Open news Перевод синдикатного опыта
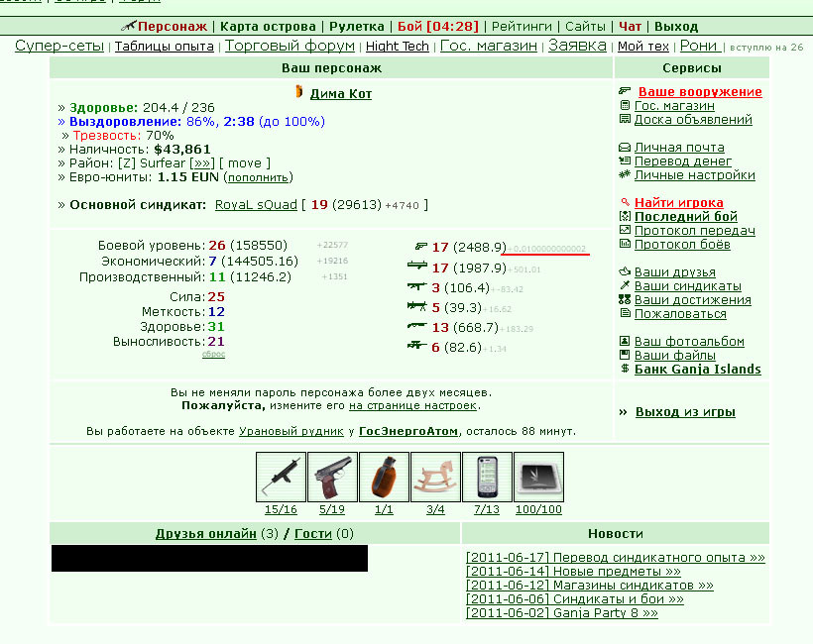The image size is (813, 644). pyautogui.click(x=616, y=558)
